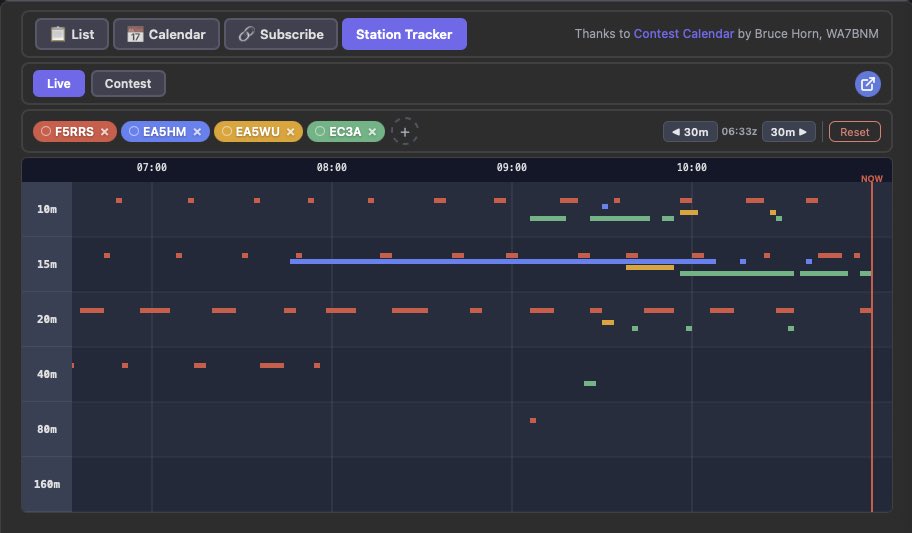Remove station EA5WU with its x
This screenshot has width=912, height=533.
pos(290,132)
